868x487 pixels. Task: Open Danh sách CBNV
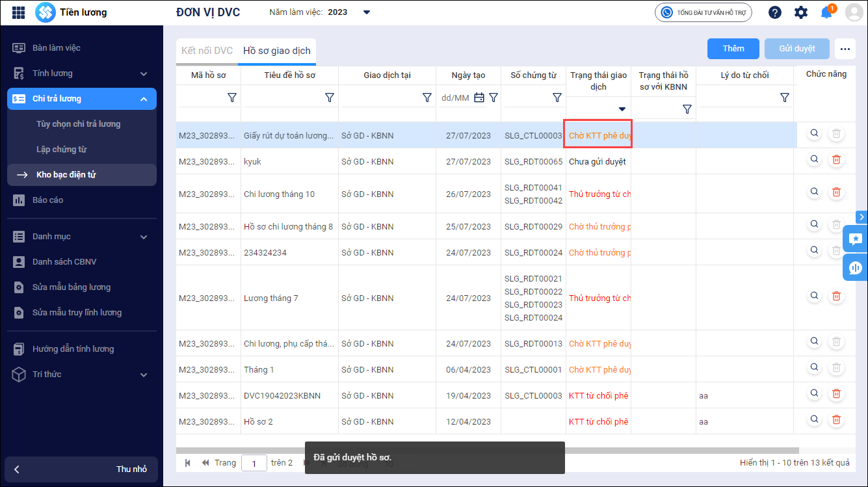coord(82,261)
